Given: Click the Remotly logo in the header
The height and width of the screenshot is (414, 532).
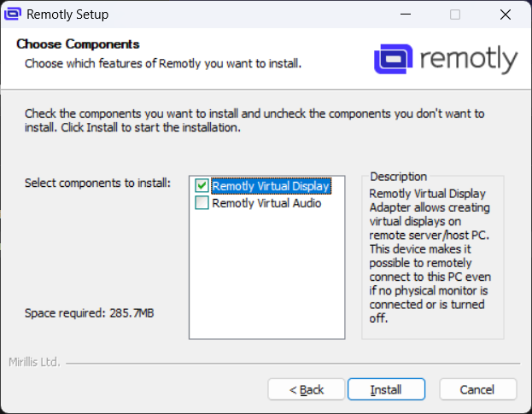Looking at the screenshot, I should pyautogui.click(x=446, y=59).
